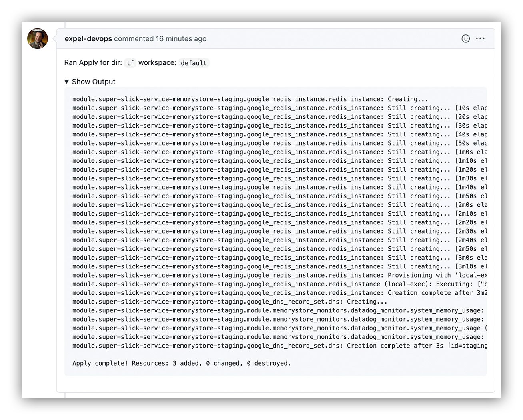Open the expel-devops user profile link
Viewport: 523px width, 420px height.
click(x=88, y=39)
